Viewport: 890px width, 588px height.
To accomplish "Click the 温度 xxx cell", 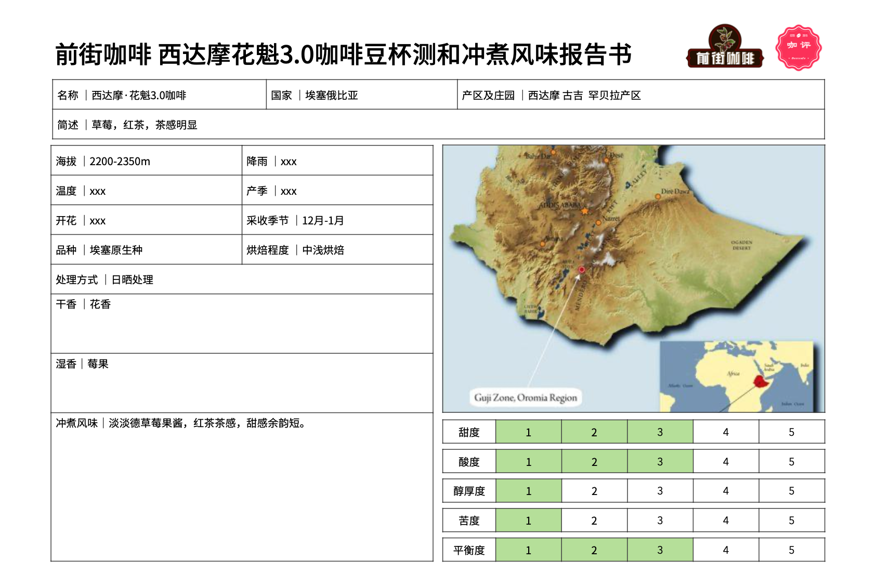I will click(x=147, y=191).
